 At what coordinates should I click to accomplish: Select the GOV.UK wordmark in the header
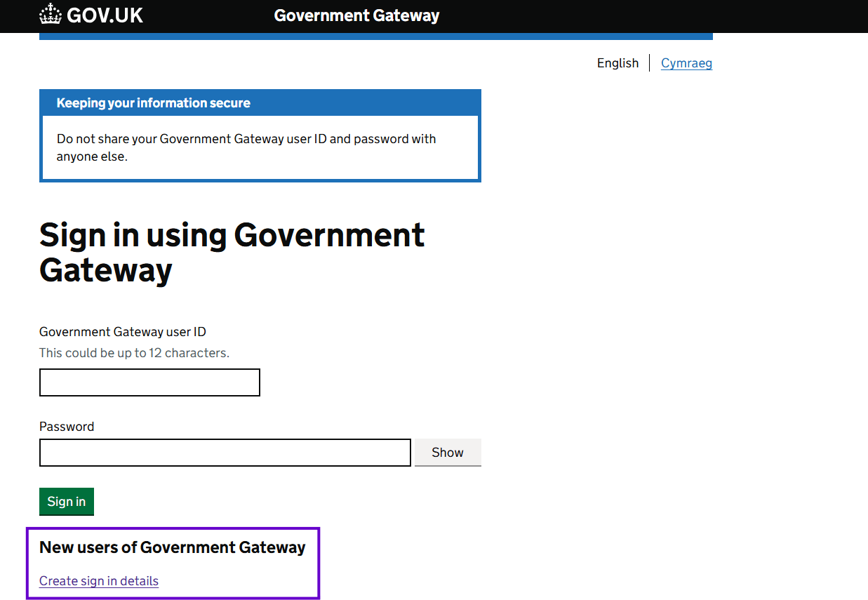click(104, 15)
